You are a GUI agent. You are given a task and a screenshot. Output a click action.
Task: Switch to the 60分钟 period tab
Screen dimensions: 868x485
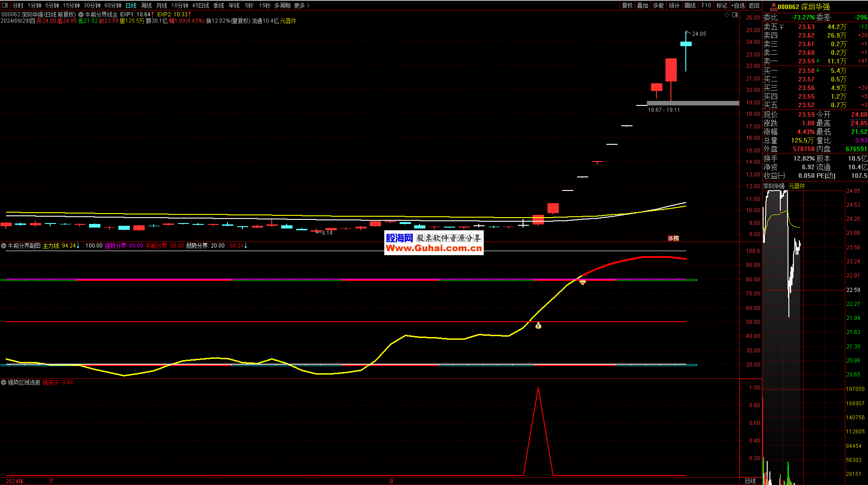113,5
